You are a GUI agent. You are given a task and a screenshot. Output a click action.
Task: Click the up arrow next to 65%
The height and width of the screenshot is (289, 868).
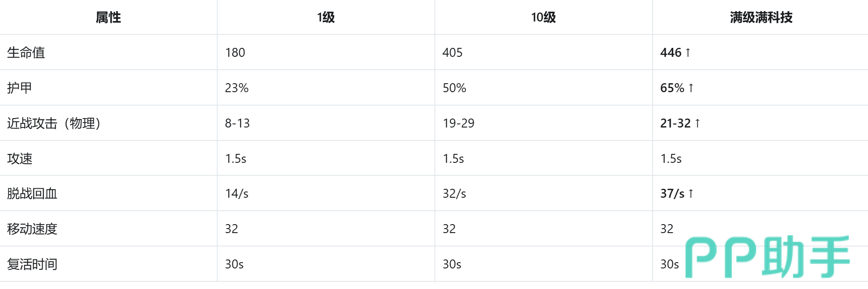click(x=691, y=88)
